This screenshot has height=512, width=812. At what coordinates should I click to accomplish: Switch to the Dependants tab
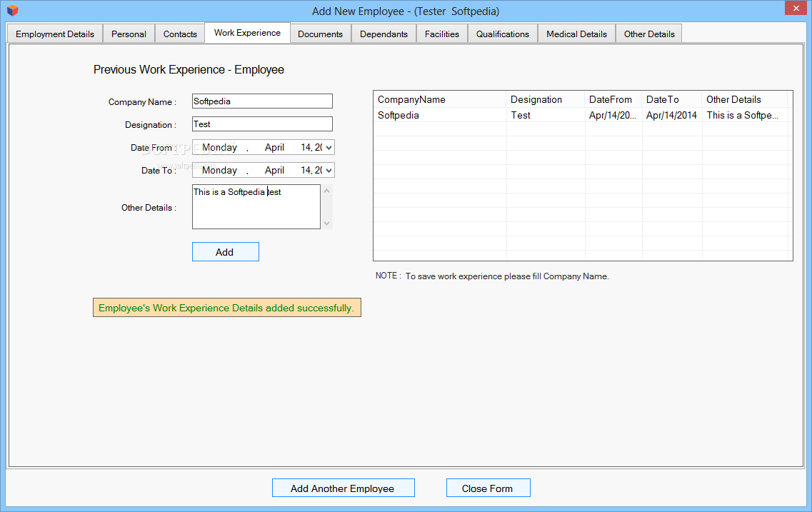384,34
